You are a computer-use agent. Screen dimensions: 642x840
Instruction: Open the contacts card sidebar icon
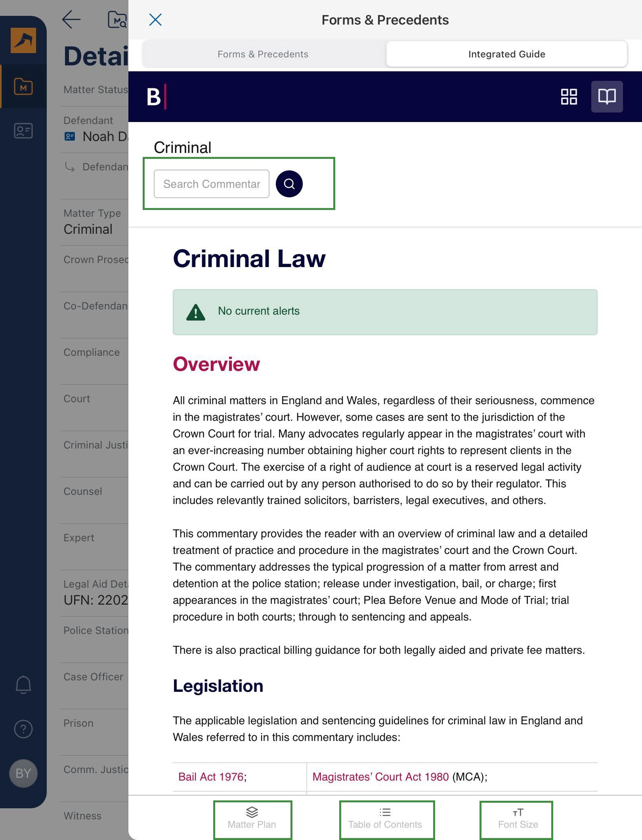point(23,131)
